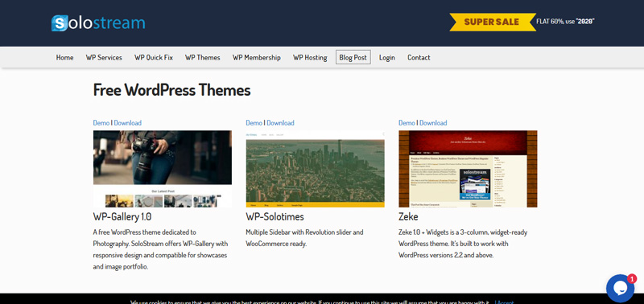The height and width of the screenshot is (304, 644).
Task: Click the Zeke theme preview thumbnail
Action: (468, 169)
